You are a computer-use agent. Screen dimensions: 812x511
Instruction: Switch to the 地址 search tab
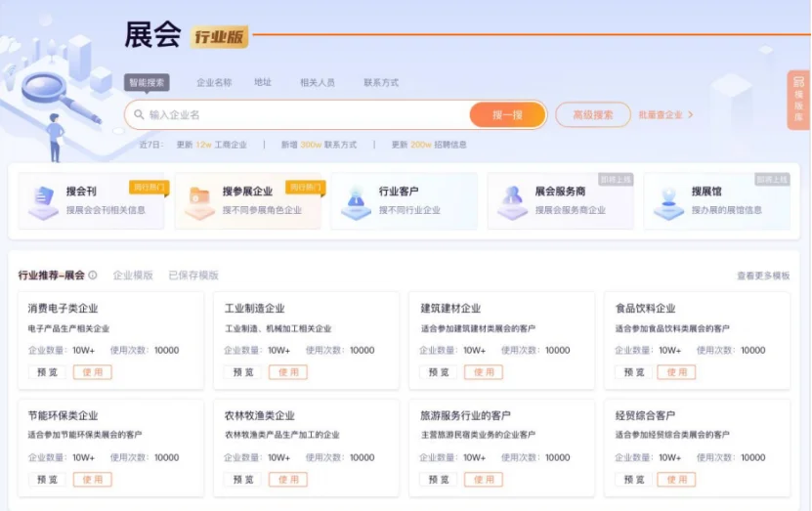[x=263, y=82]
